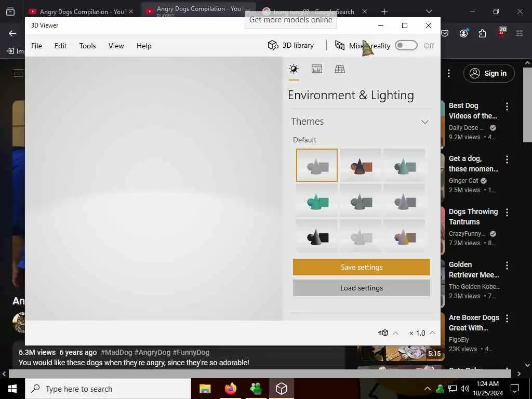This screenshot has height=399, width=532.
Task: Select the pale white theme thumbnail
Action: (x=361, y=236)
